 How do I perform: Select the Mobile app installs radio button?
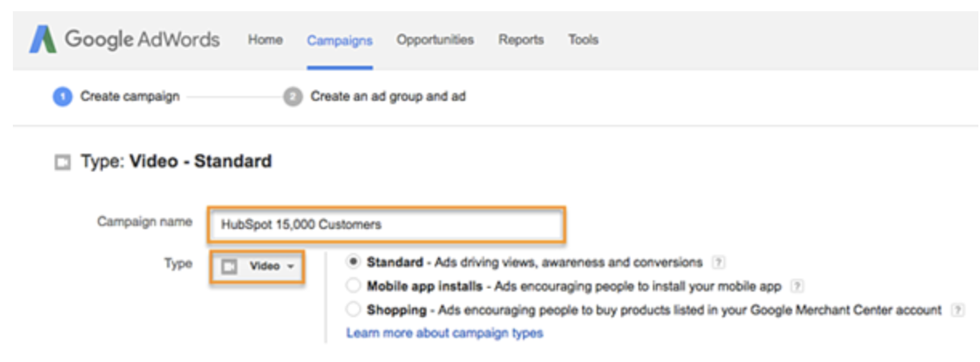click(x=353, y=286)
